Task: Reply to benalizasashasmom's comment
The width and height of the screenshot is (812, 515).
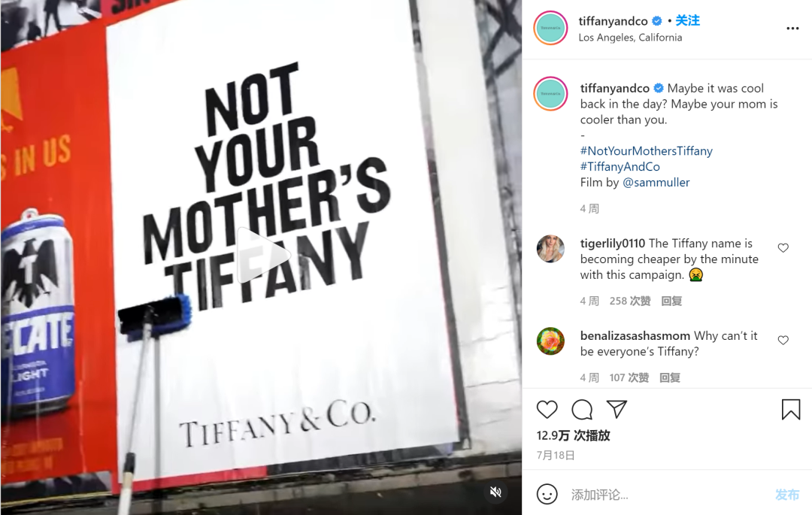Action: tap(670, 378)
